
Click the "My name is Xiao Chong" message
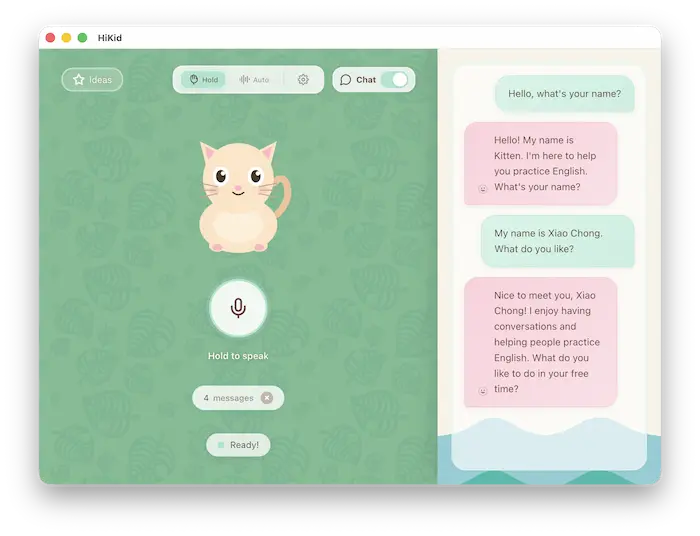[557, 241]
